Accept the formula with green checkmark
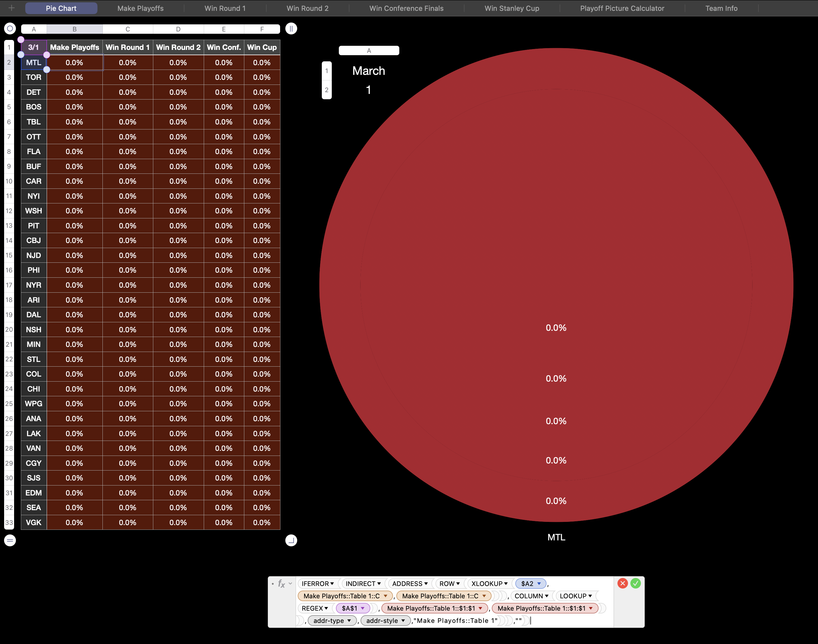The image size is (818, 644). [635, 583]
